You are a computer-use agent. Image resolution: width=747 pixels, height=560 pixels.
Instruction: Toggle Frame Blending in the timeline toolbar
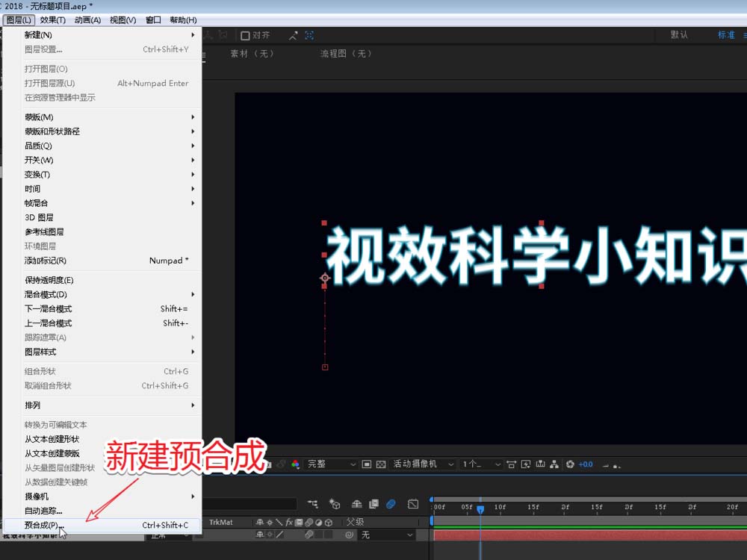pyautogui.click(x=373, y=503)
